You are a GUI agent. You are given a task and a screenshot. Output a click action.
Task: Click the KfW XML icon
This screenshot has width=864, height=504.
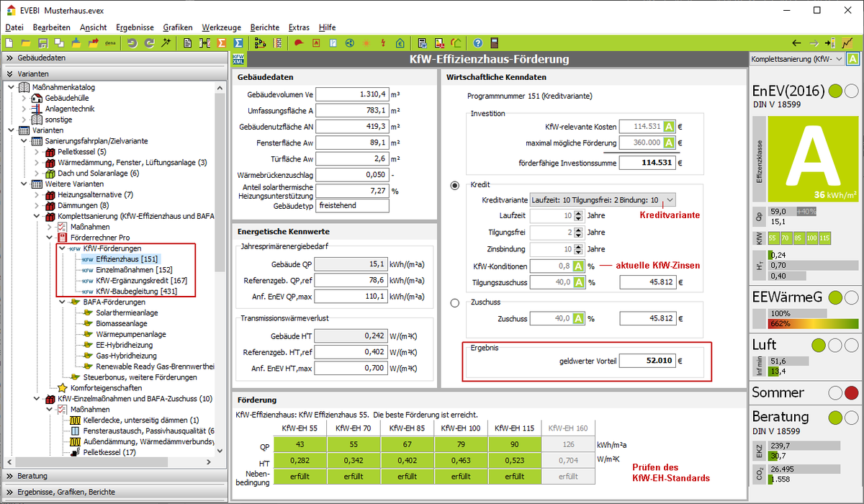pos(238,59)
